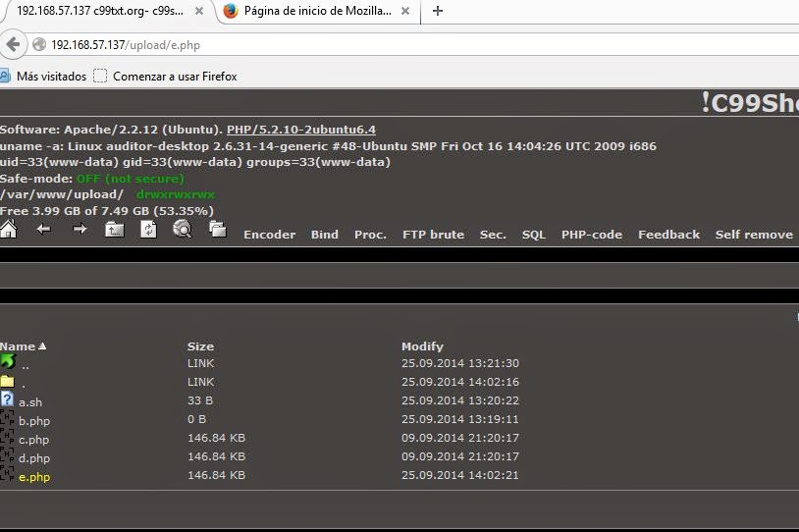Viewport: 799px width, 532px height.
Task: Click the OFF (not secure) safe-mode text
Action: [130, 179]
